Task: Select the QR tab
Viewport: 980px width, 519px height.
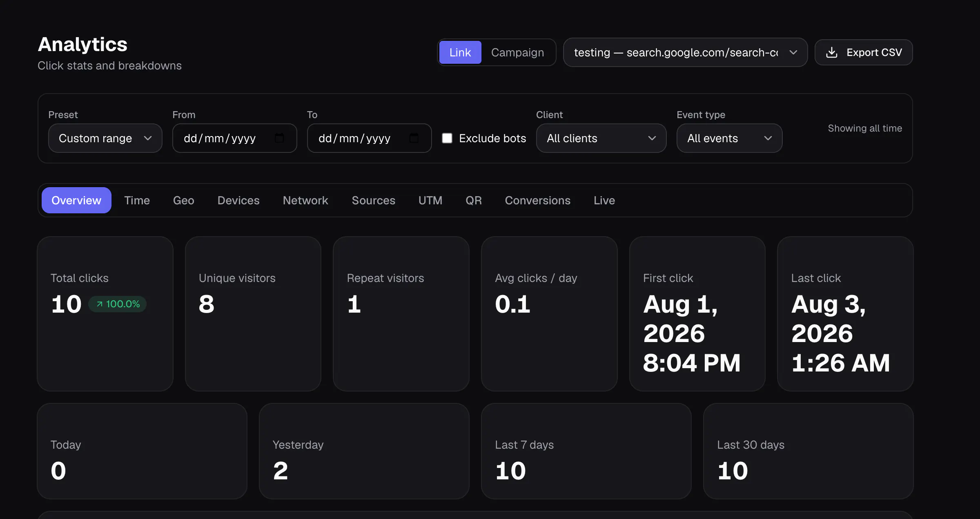Action: 473,200
